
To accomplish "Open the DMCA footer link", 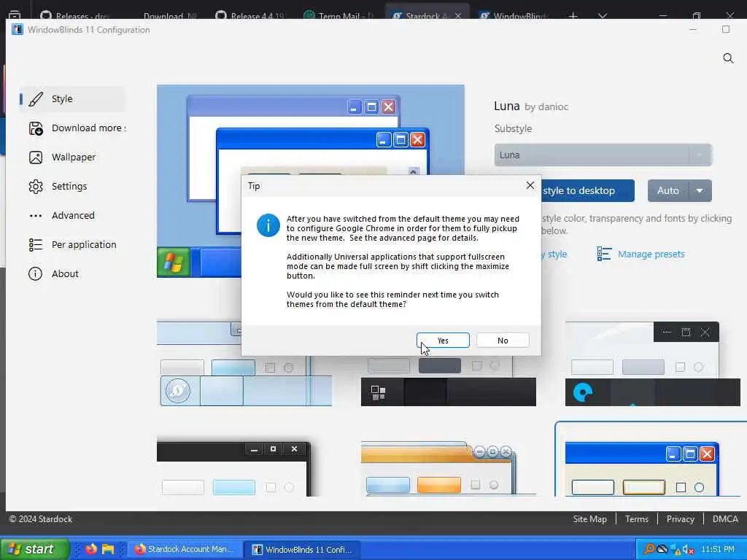I will coord(725,519).
